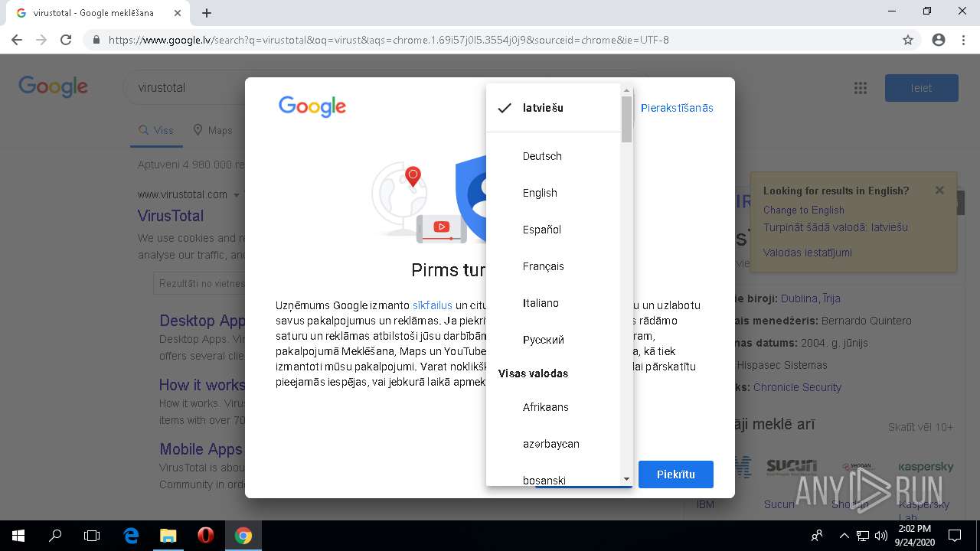980x551 pixels.
Task: Click Skatīt vēl 10+ link
Action: (x=921, y=427)
